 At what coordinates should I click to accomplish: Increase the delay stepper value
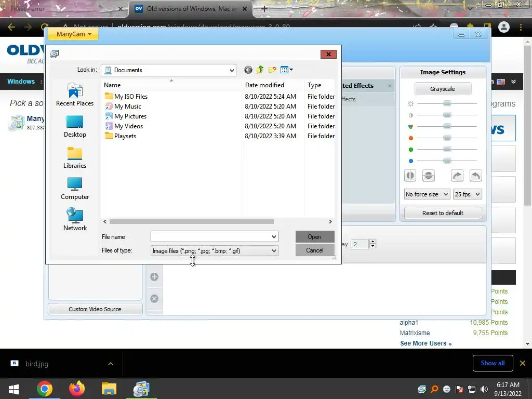click(x=373, y=242)
